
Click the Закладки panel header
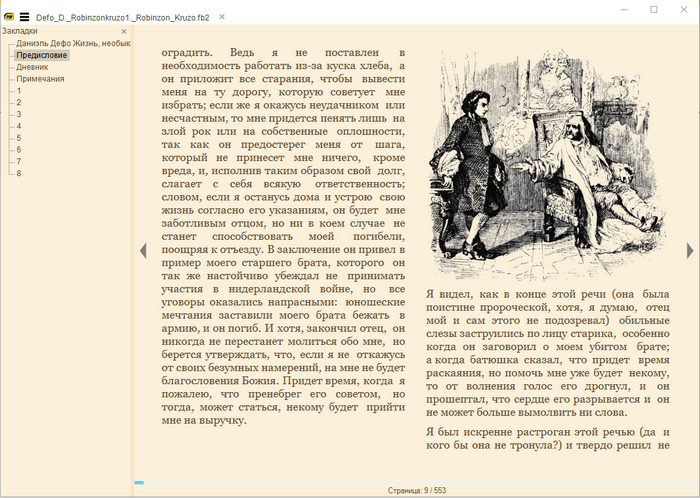(20, 31)
